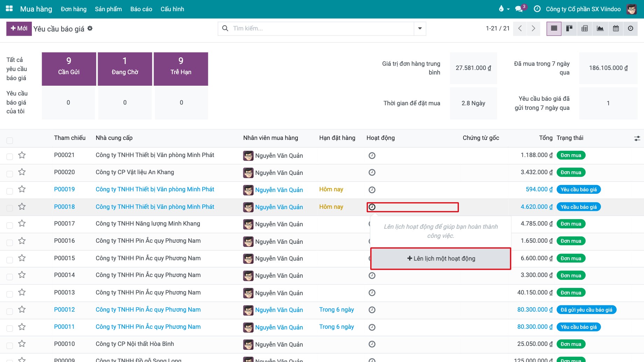Switch to calendar view
The height and width of the screenshot is (362, 644).
pyautogui.click(x=616, y=29)
